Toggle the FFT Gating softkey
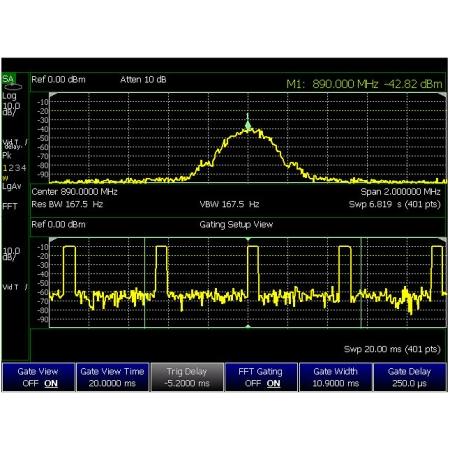Screen dimensions: 450x450 (x=261, y=377)
